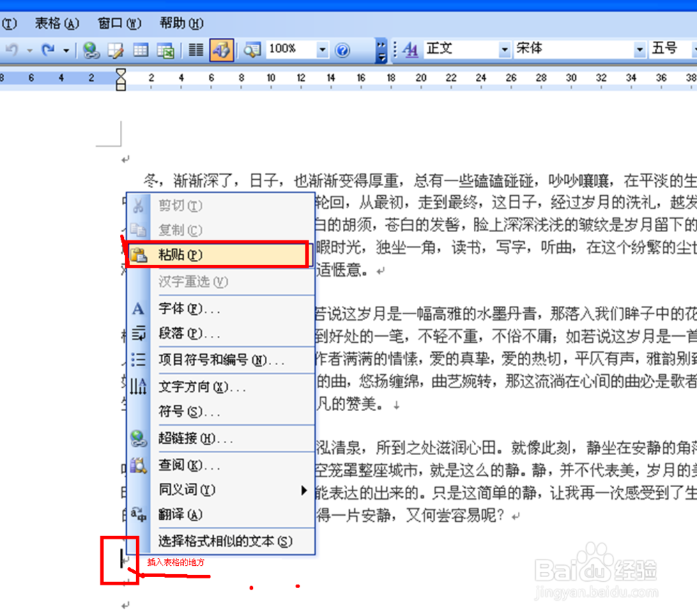697x616 pixels.
Task: Choose 符号(S)... from context menu
Action: [x=220, y=411]
